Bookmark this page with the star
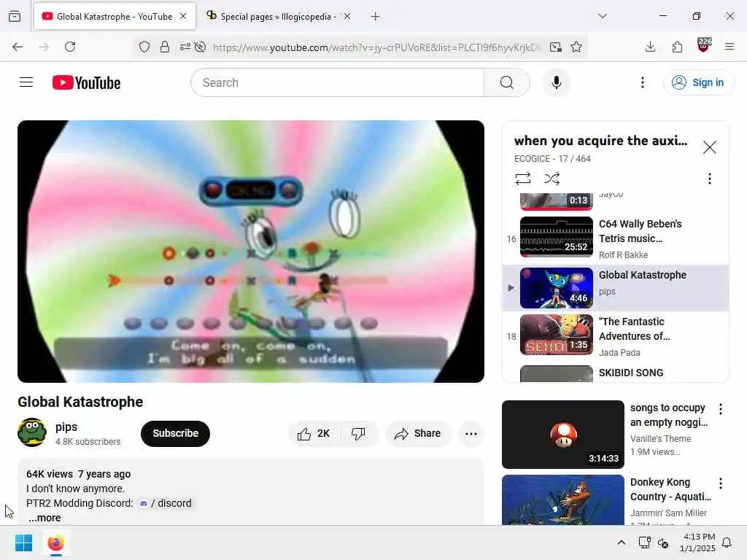Screen dimensions: 747x560 coord(576,47)
